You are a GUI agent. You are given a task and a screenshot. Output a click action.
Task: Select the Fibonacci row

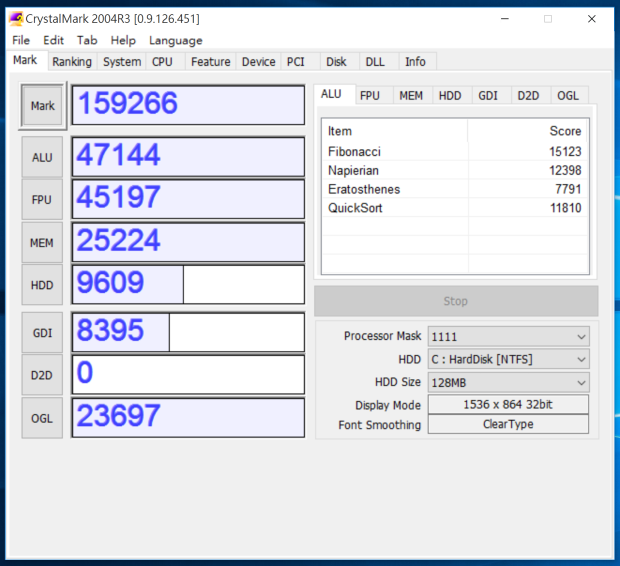455,151
